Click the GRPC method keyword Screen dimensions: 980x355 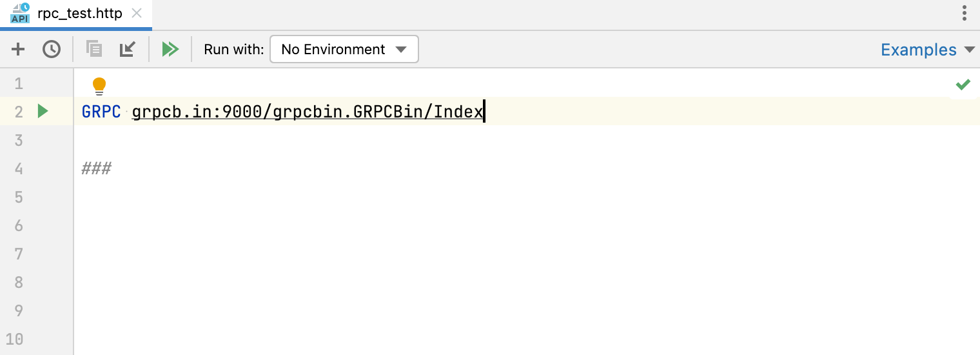pyautogui.click(x=101, y=112)
